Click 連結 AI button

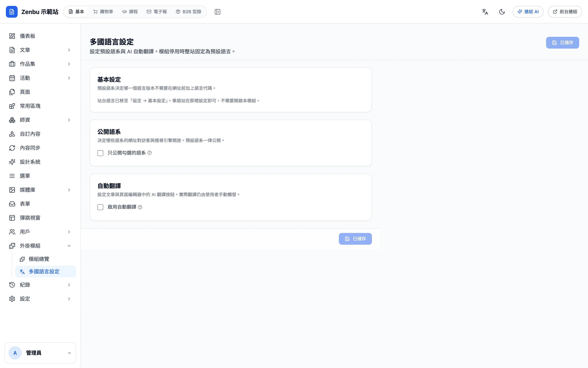point(528,12)
